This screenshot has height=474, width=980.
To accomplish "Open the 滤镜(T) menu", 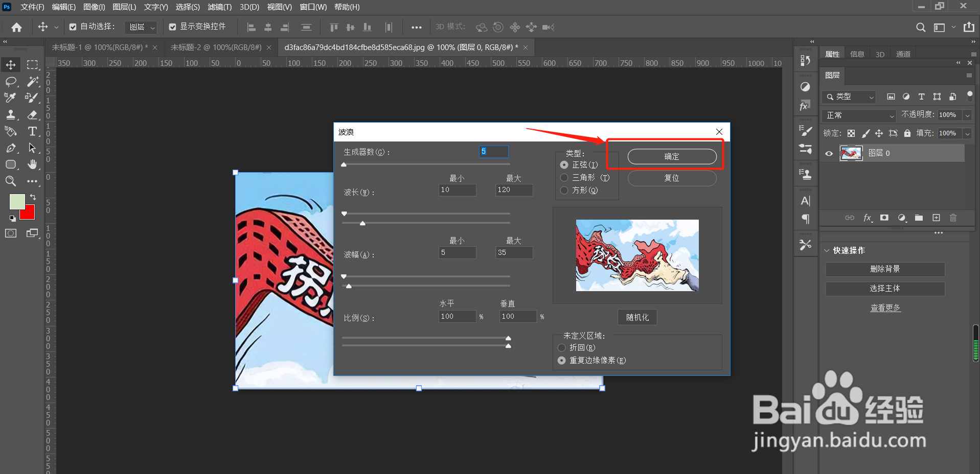I will coord(220,7).
